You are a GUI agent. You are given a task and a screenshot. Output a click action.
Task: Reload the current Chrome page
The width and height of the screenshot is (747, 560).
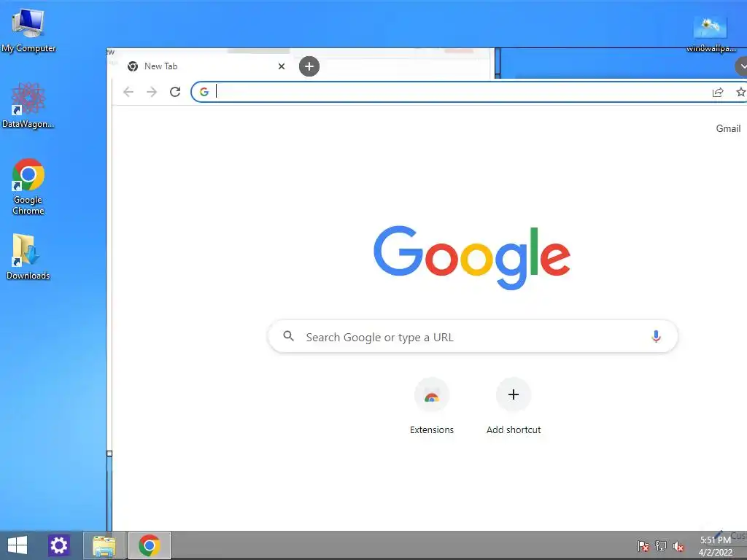tap(175, 92)
